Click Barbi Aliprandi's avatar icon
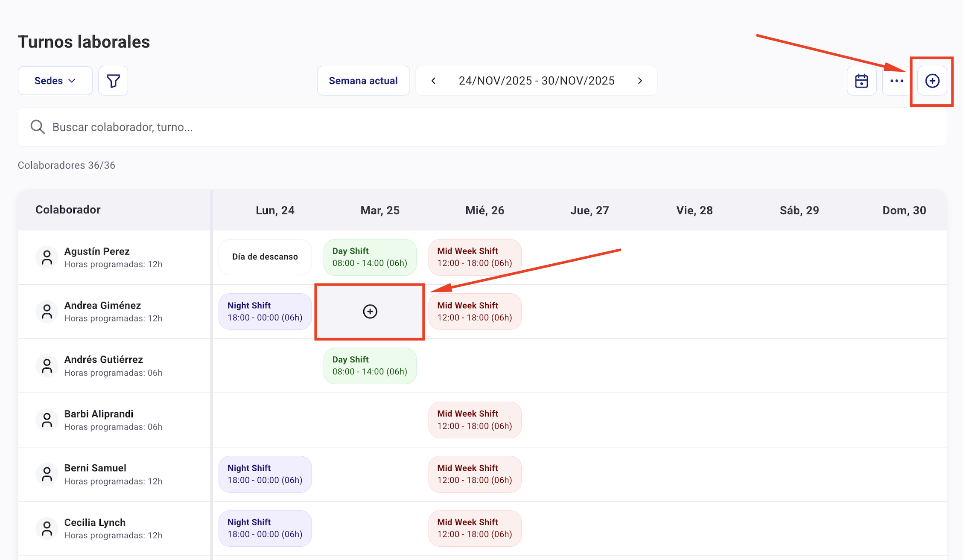This screenshot has height=560, width=963. (x=47, y=420)
